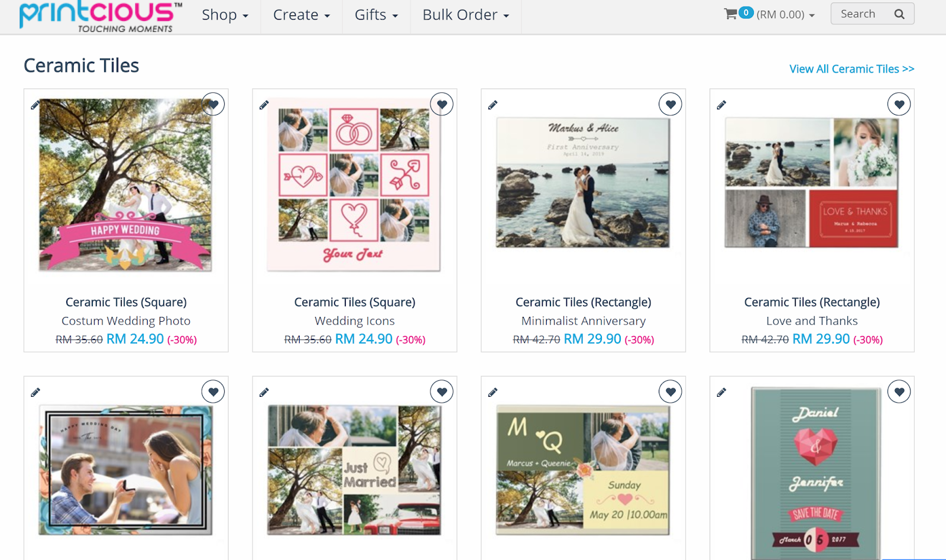Click the Wedding Icons product name
Image resolution: width=946 pixels, height=560 pixels.
click(x=355, y=321)
